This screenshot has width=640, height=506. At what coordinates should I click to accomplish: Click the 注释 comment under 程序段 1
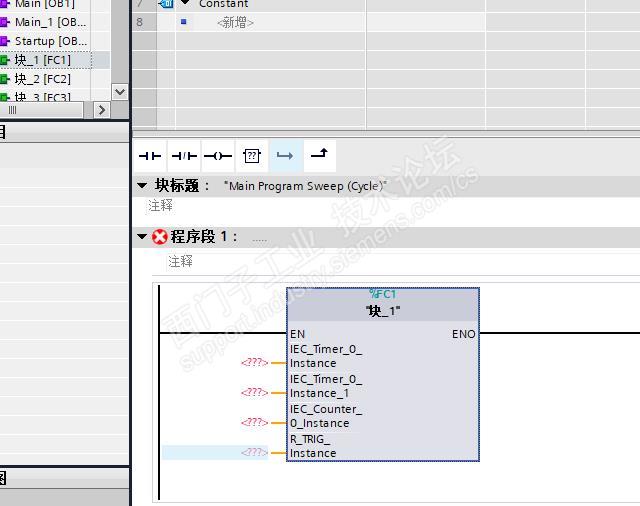click(180, 261)
